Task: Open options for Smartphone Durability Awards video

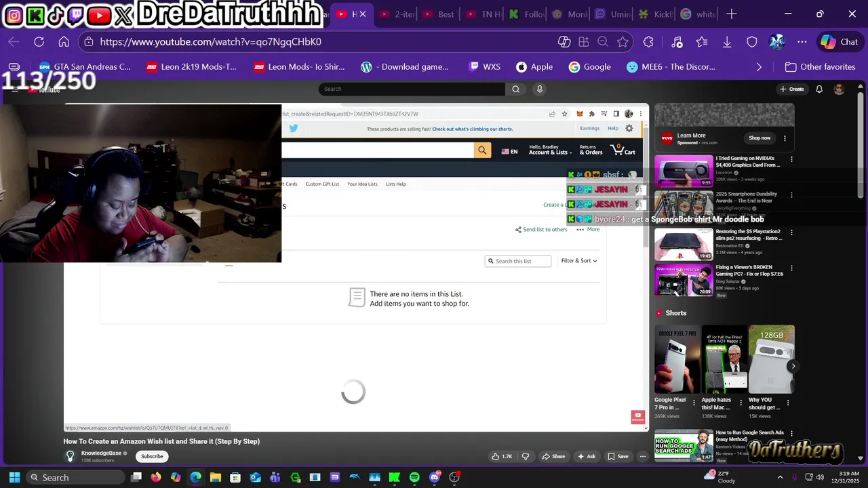Action: click(791, 195)
